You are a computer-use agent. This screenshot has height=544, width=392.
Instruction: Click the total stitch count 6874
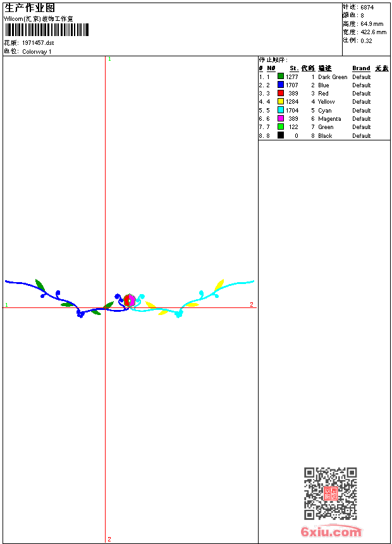(x=367, y=8)
